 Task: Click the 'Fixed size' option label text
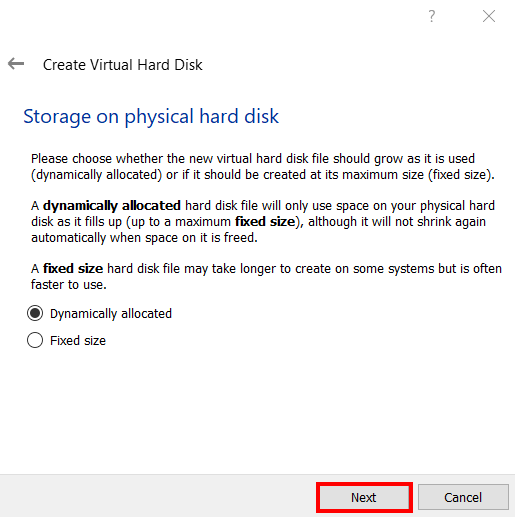coord(78,341)
